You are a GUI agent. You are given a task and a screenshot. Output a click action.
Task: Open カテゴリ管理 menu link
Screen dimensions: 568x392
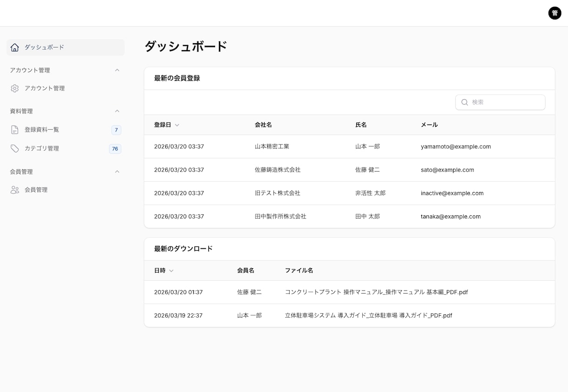click(66, 148)
